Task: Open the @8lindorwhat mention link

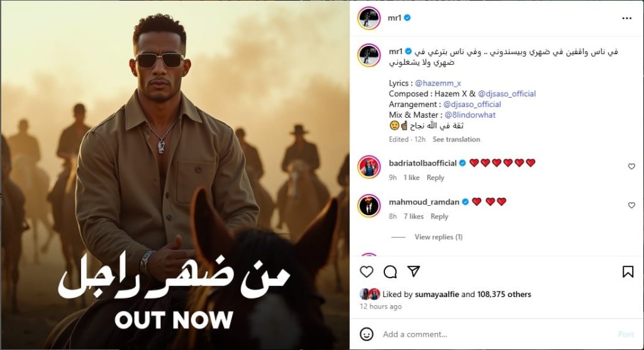Action: point(470,115)
